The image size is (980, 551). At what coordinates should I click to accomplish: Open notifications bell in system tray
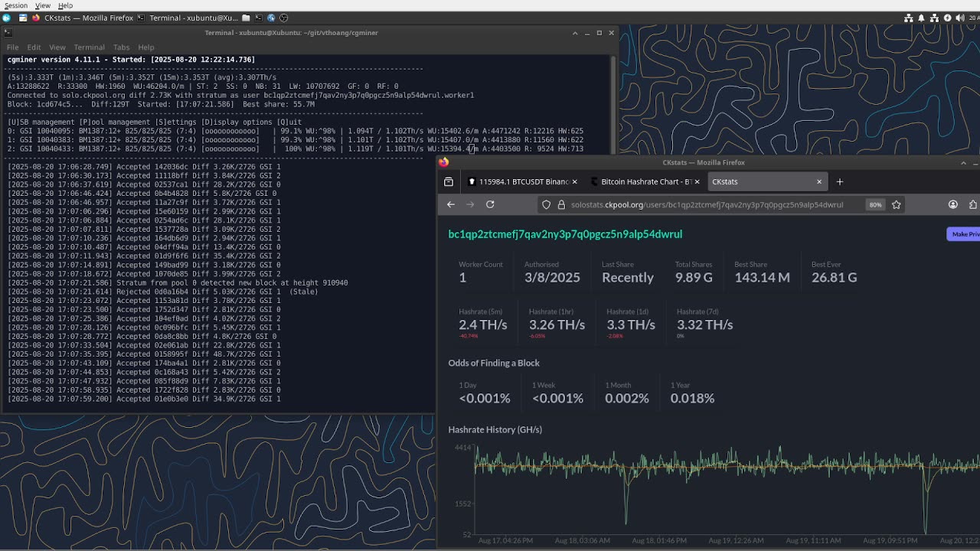click(x=921, y=18)
